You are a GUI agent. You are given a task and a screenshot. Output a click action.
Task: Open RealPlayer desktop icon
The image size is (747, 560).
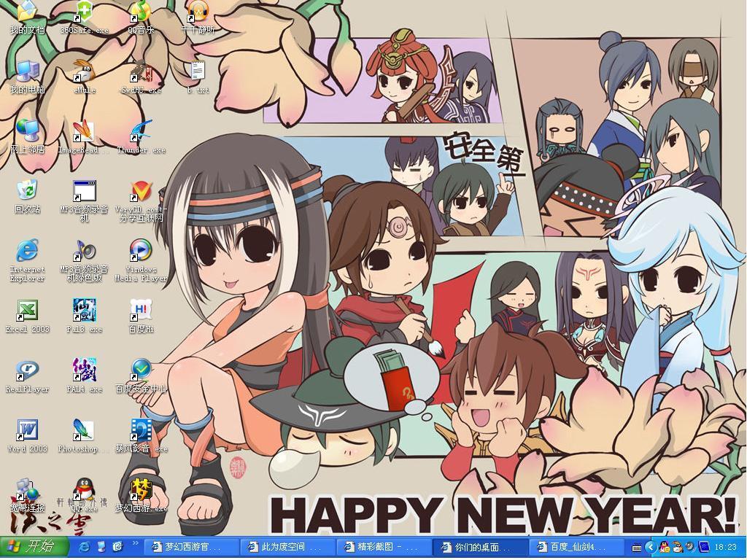click(27, 370)
